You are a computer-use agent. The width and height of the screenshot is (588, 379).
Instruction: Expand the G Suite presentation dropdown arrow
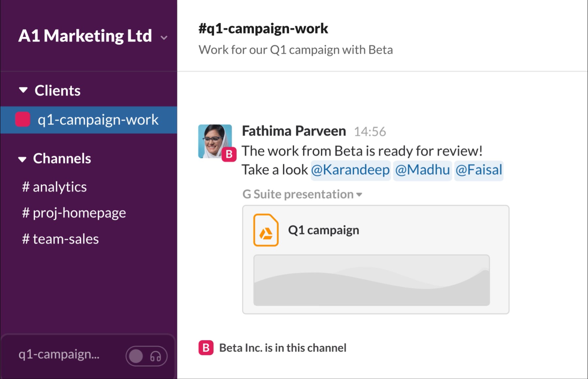tap(359, 195)
